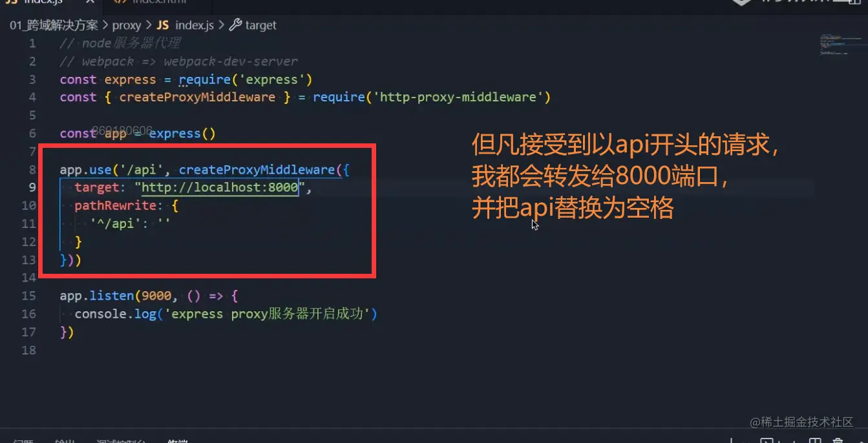Screen dimensions: 868x443
Task: Open the 01_跨域解决方案 breadcrumb folder
Action: click(x=54, y=25)
